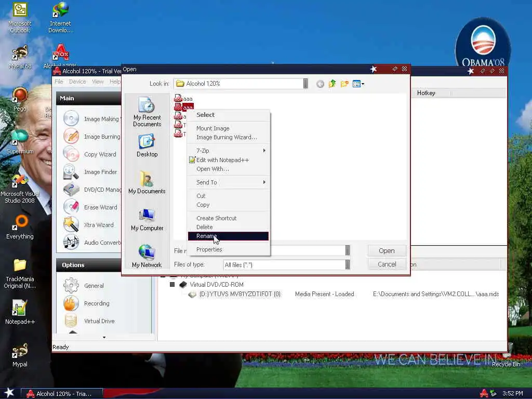Viewport: 532px width, 399px height.
Task: Open General options gear icon
Action: tap(71, 285)
